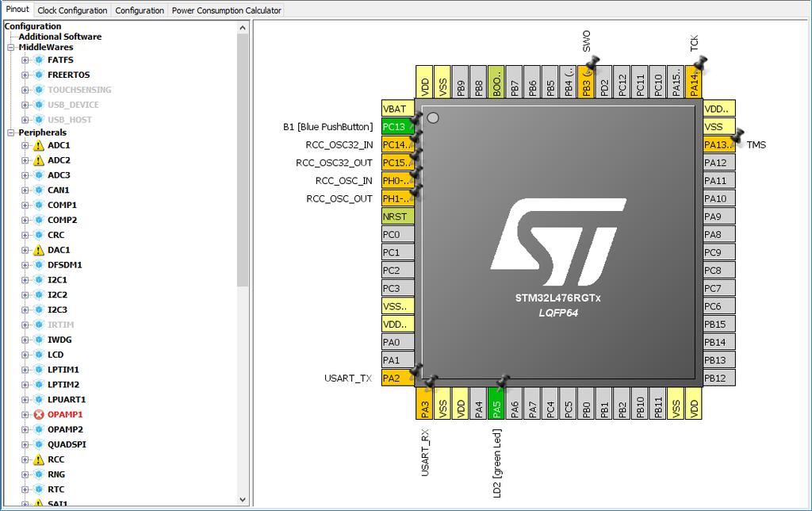
Task: Expand the DFSDM1 tree node
Action: click(25, 265)
